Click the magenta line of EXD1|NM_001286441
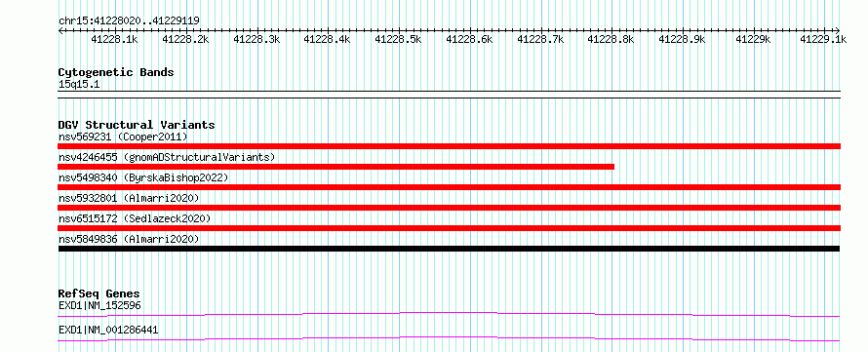Viewport: 868px width, 352px height. pyautogui.click(x=449, y=338)
